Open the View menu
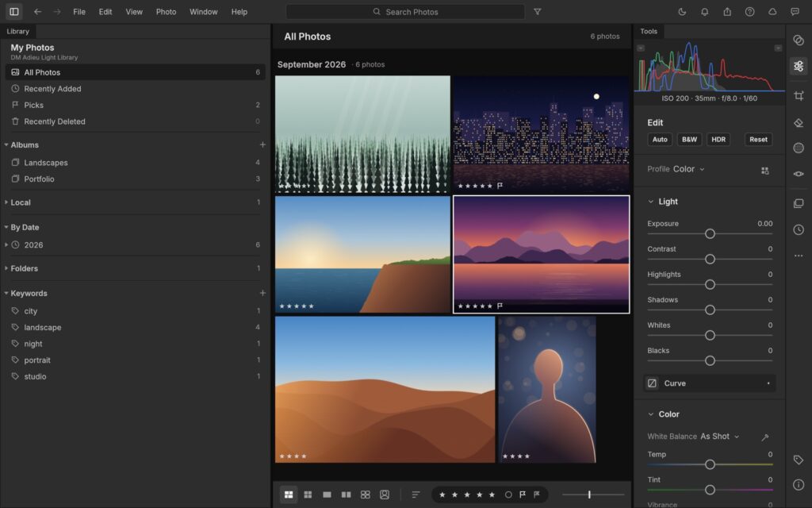 pyautogui.click(x=134, y=11)
